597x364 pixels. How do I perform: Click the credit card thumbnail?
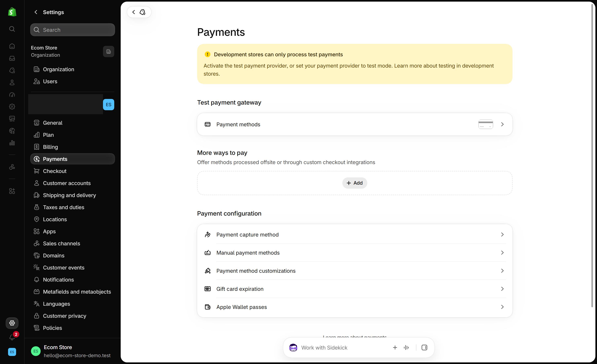pos(486,124)
